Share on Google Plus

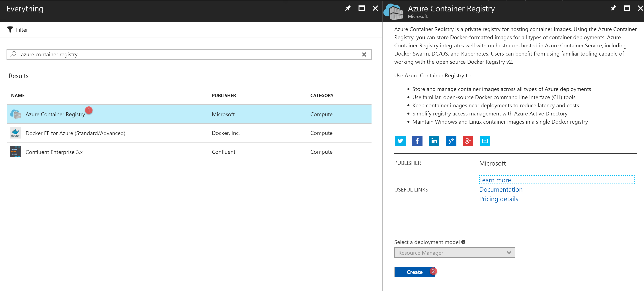point(468,141)
